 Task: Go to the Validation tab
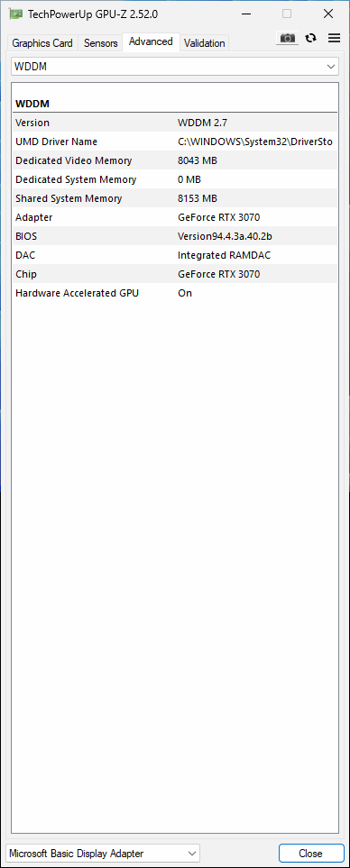pos(205,42)
